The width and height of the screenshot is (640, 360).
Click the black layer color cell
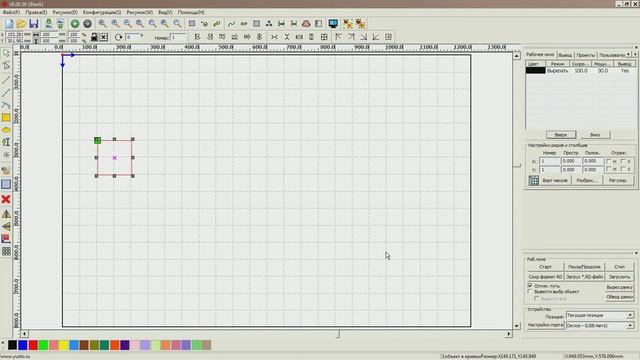pyautogui.click(x=536, y=71)
